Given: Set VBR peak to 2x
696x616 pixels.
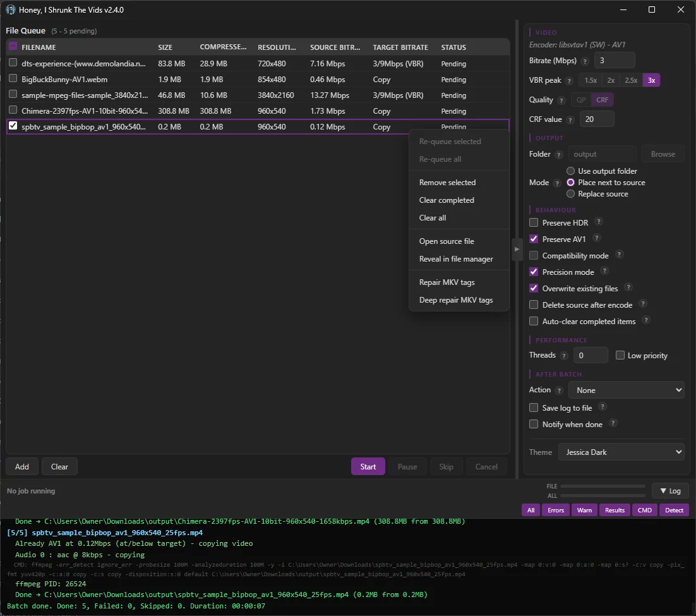Looking at the screenshot, I should [x=611, y=80].
